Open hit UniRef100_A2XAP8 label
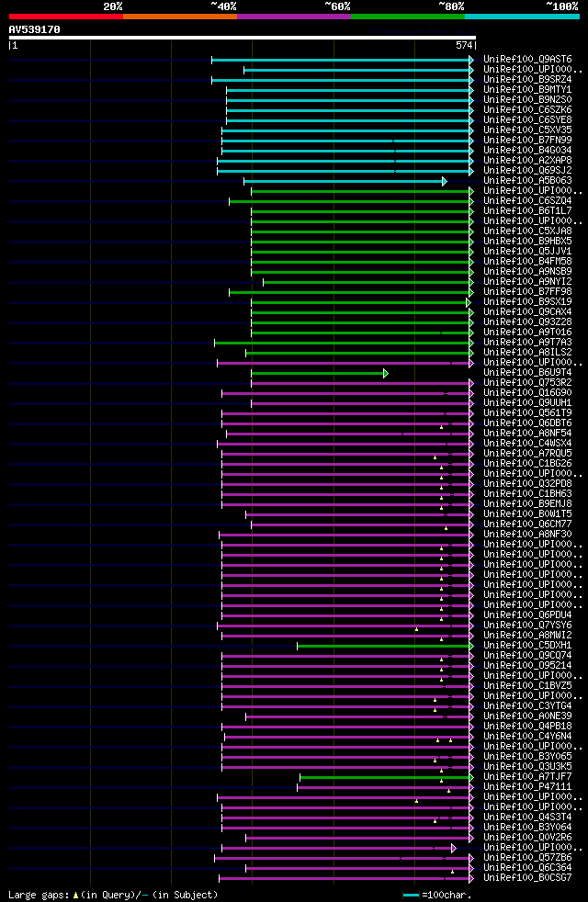 tap(527, 161)
